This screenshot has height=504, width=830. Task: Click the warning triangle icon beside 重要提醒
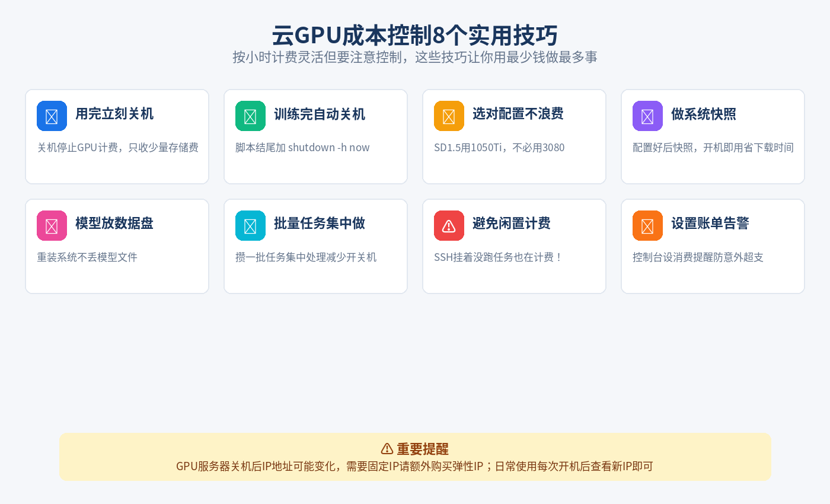[x=387, y=448]
